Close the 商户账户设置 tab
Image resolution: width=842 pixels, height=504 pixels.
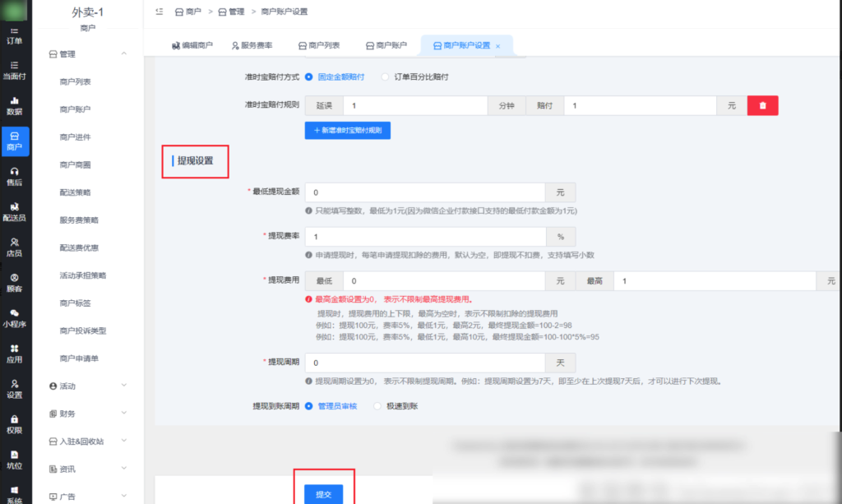pos(498,46)
